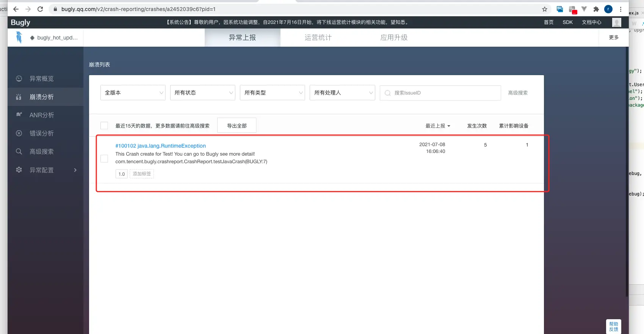Open the browser extensions puzzle icon
This screenshot has height=334, width=644.
596,9
